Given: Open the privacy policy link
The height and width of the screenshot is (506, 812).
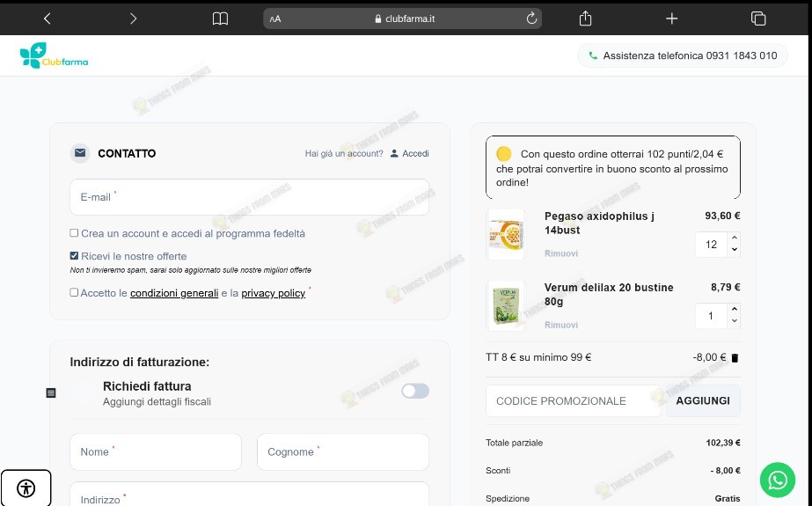Looking at the screenshot, I should 273,293.
